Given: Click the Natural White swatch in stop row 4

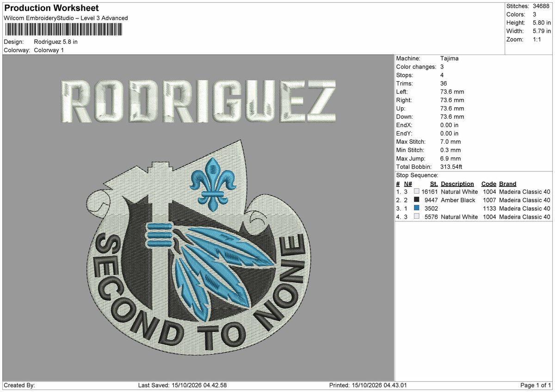Looking at the screenshot, I should pyautogui.click(x=417, y=216).
